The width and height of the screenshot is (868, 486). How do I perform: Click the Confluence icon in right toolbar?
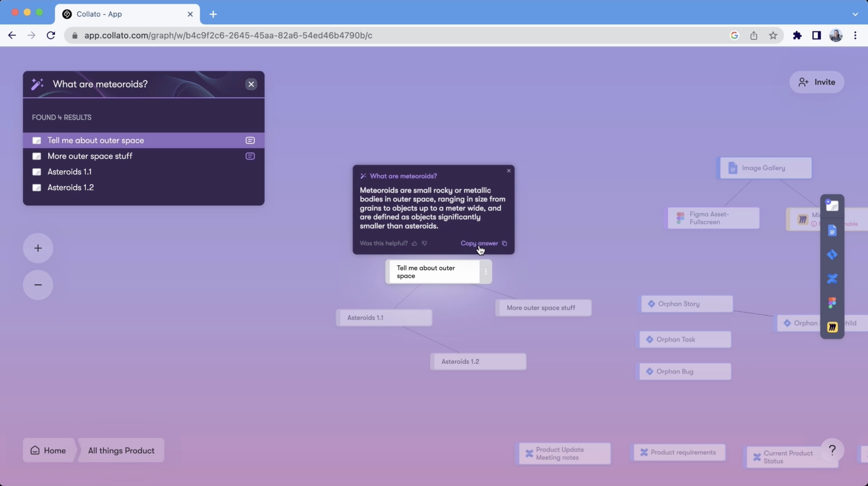click(x=832, y=279)
